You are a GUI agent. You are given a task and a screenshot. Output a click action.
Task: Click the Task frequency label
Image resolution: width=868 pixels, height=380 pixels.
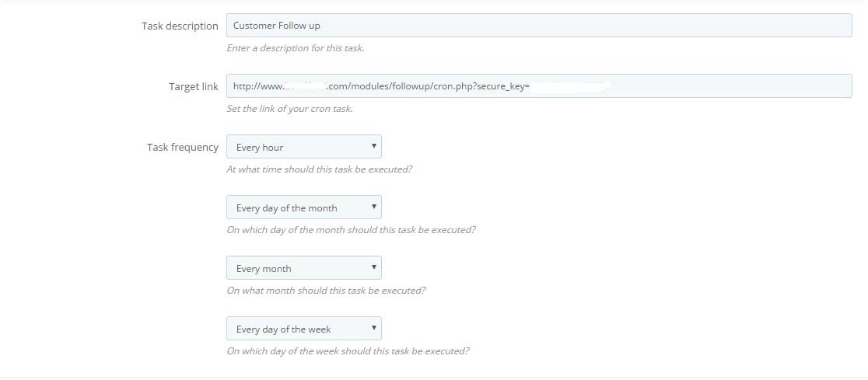(183, 147)
